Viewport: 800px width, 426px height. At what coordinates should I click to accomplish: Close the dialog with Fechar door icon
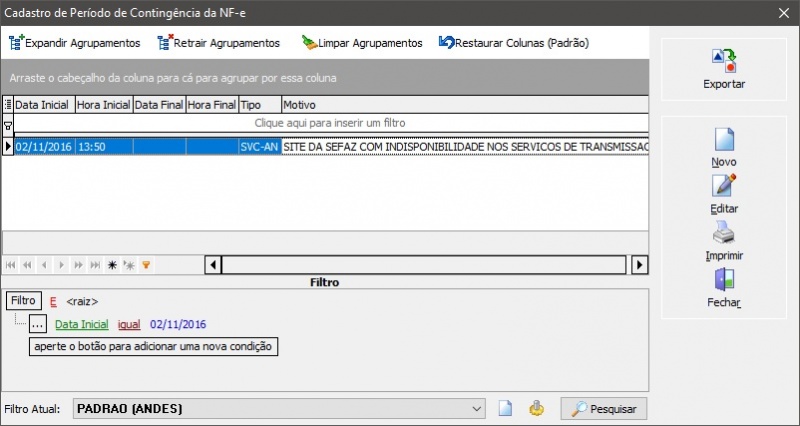[724, 280]
